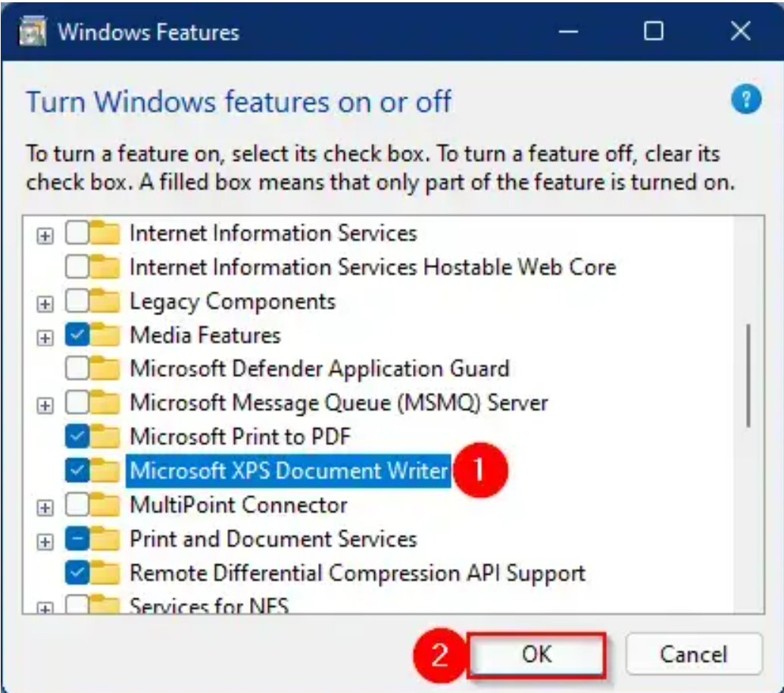The width and height of the screenshot is (784, 693).
Task: Enable the Internet Information Services checkbox
Action: (x=77, y=233)
